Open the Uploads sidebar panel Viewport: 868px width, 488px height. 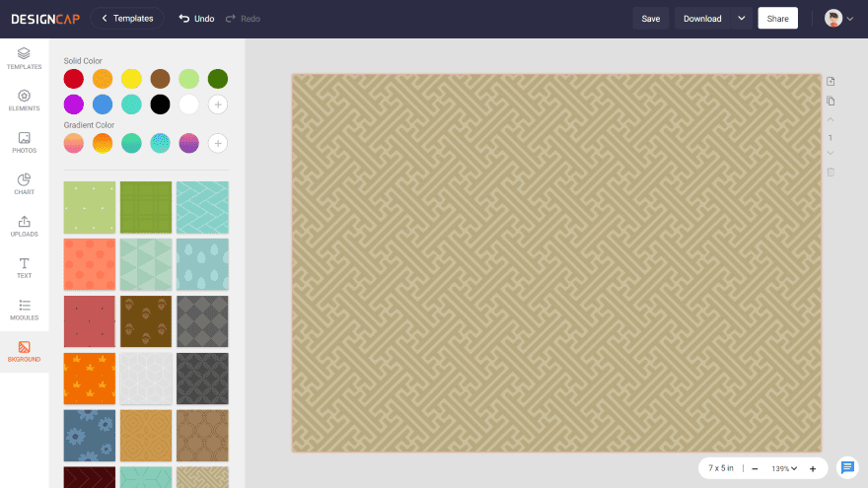[x=24, y=226]
